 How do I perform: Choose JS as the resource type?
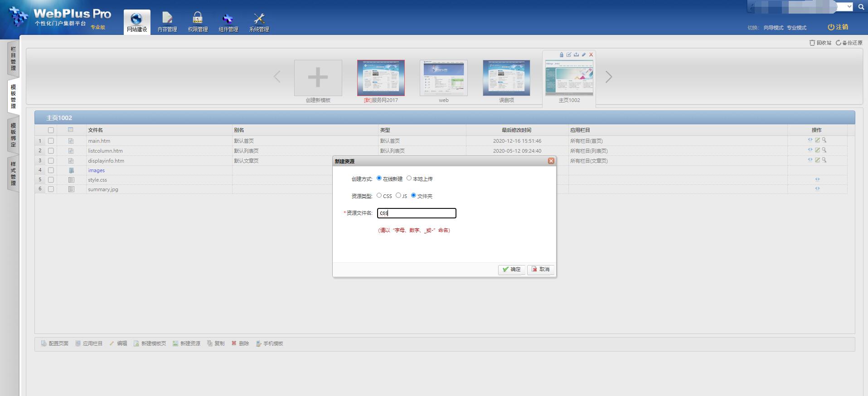click(398, 196)
